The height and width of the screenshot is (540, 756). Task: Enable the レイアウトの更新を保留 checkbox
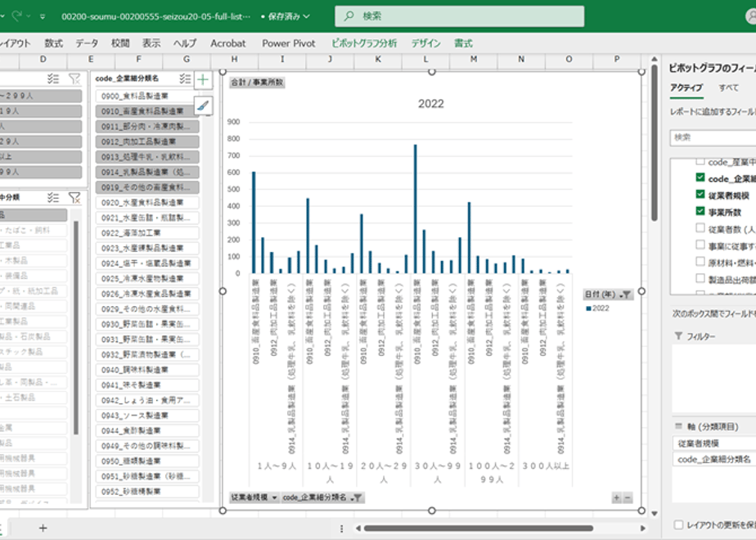(678, 524)
